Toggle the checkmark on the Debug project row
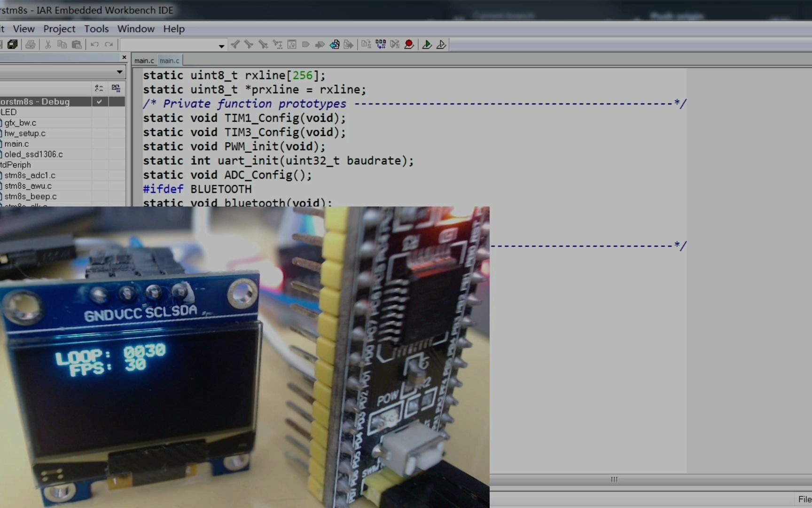The image size is (812, 508). pyautogui.click(x=99, y=102)
